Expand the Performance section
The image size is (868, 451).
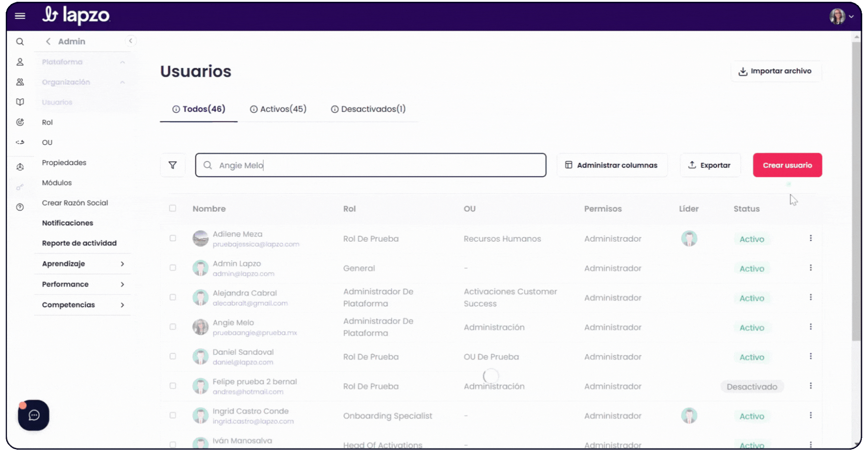coord(82,284)
